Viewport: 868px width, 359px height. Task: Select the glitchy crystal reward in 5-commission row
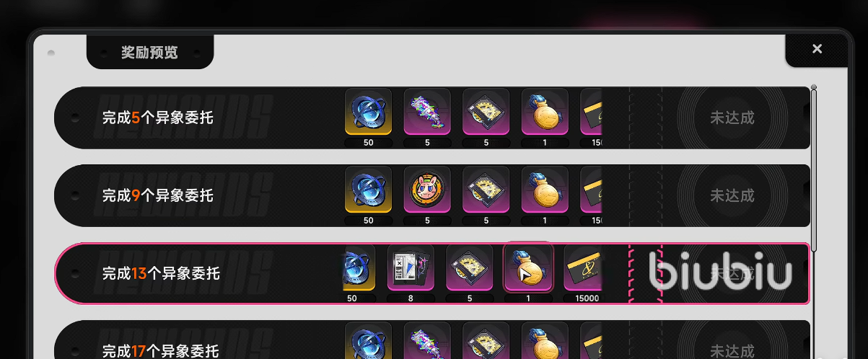click(x=427, y=112)
